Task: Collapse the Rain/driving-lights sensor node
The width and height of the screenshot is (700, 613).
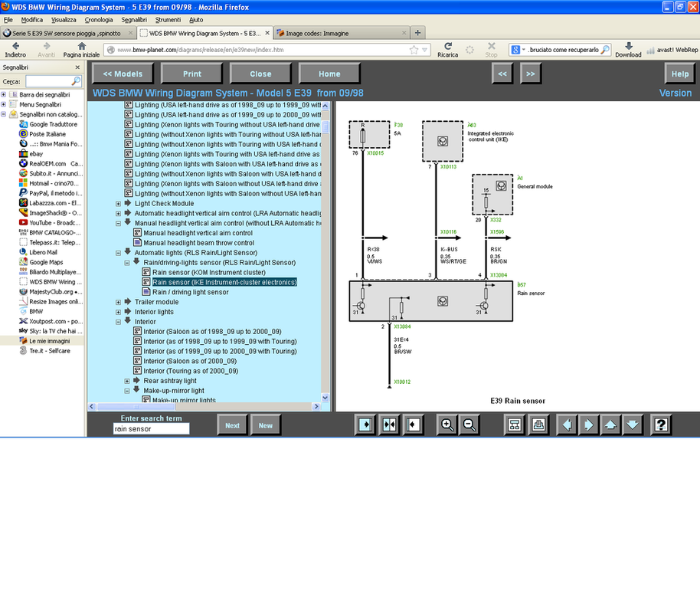Action: [127, 263]
